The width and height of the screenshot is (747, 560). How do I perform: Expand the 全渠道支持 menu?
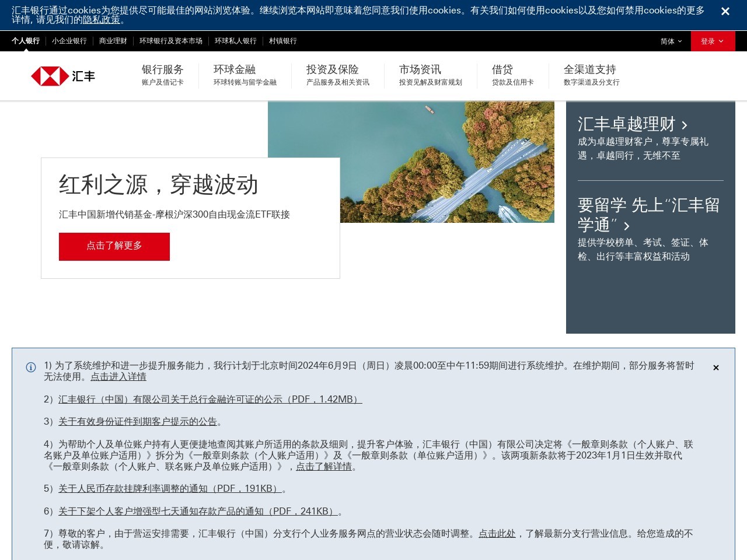(592, 75)
